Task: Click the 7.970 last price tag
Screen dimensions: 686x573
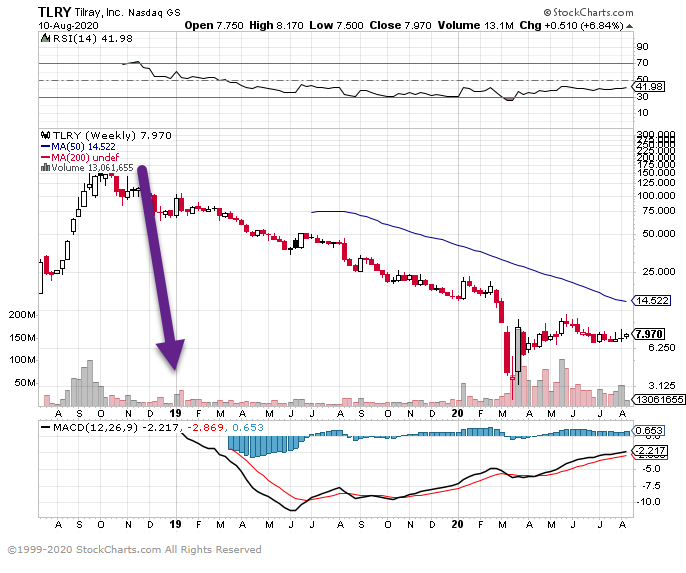Action: 649,334
